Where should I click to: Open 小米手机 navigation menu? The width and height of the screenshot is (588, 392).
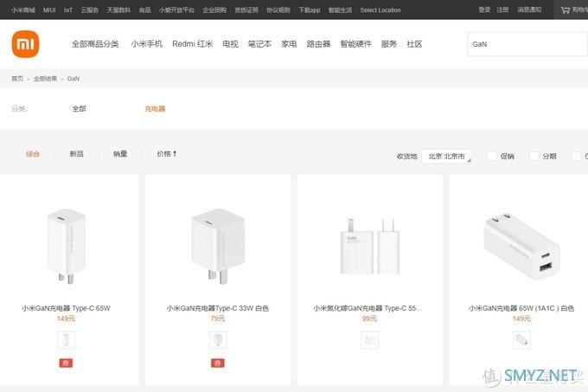tap(147, 44)
